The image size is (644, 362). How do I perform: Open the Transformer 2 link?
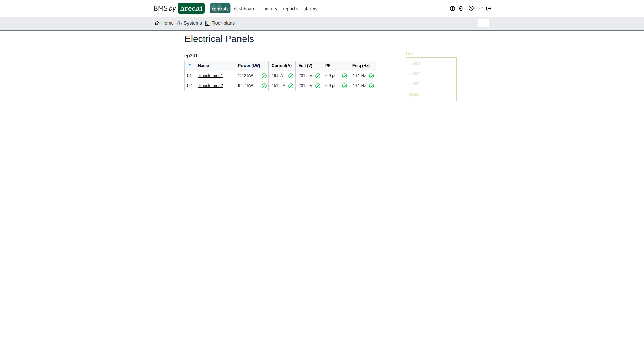click(210, 86)
